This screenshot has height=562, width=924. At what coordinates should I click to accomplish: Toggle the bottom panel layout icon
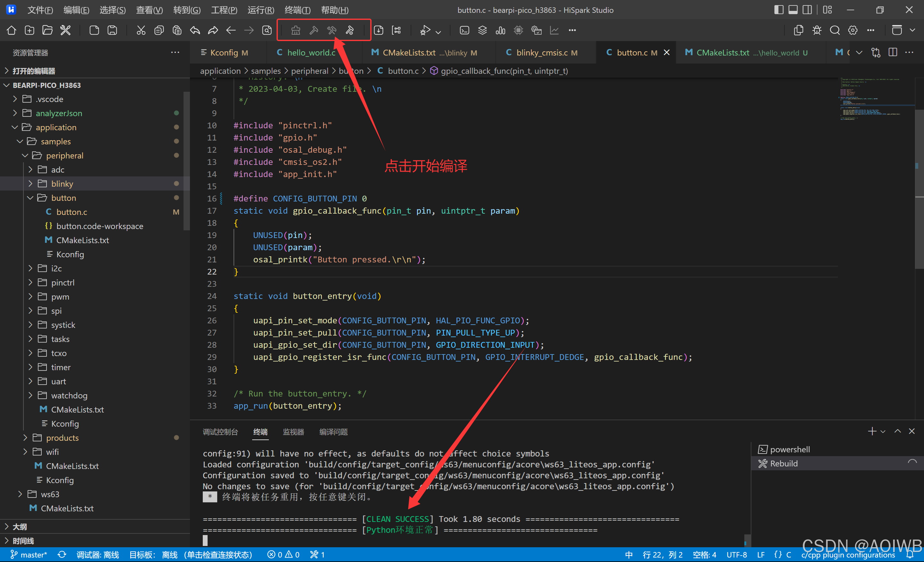pos(793,10)
